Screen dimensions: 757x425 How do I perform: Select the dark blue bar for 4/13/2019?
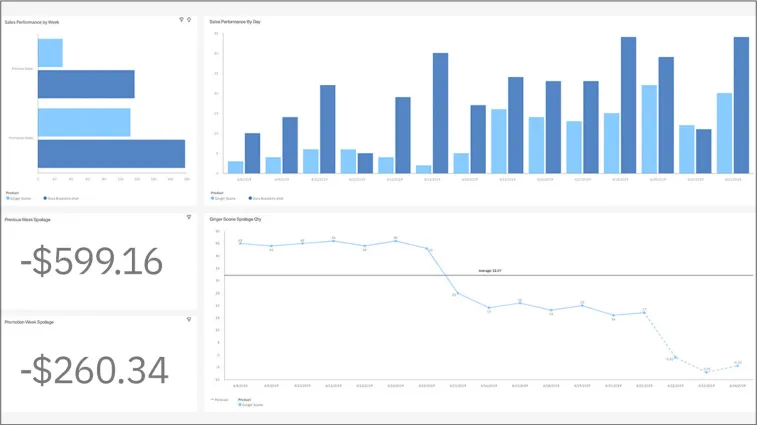coord(440,113)
